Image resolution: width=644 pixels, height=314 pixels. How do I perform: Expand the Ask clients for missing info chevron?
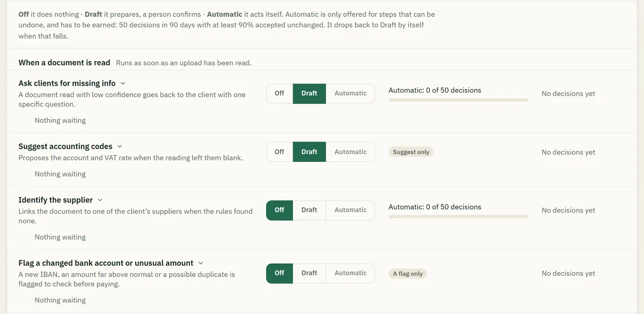click(x=123, y=83)
